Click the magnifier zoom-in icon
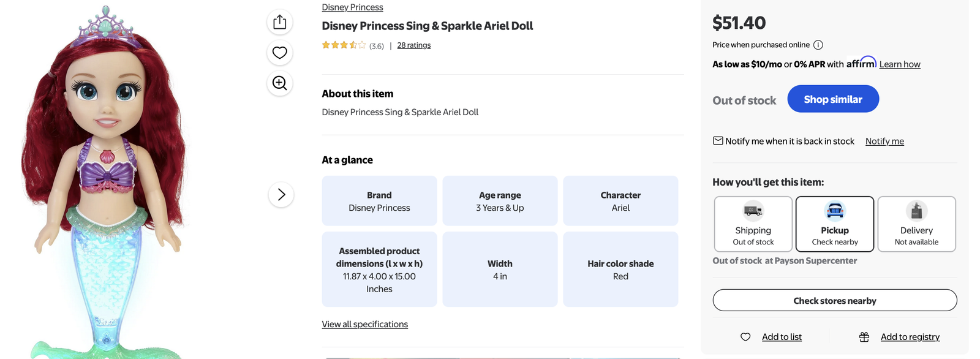This screenshot has width=980, height=359. pos(280,83)
